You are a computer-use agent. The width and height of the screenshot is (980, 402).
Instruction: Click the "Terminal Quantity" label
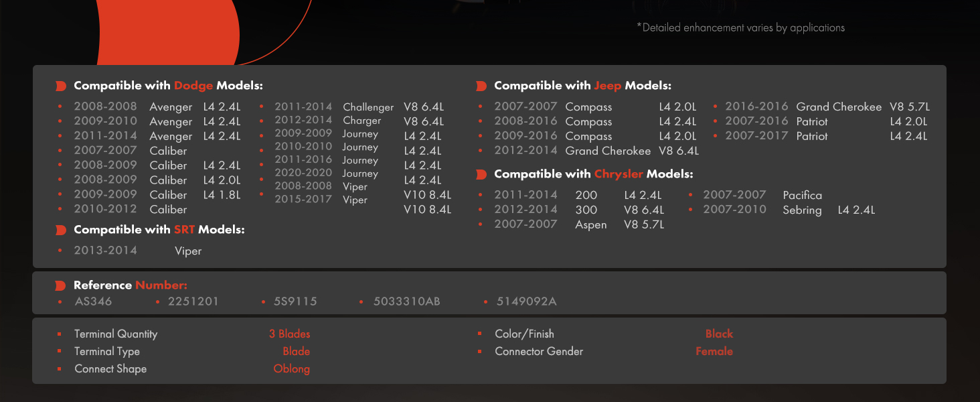tap(116, 334)
